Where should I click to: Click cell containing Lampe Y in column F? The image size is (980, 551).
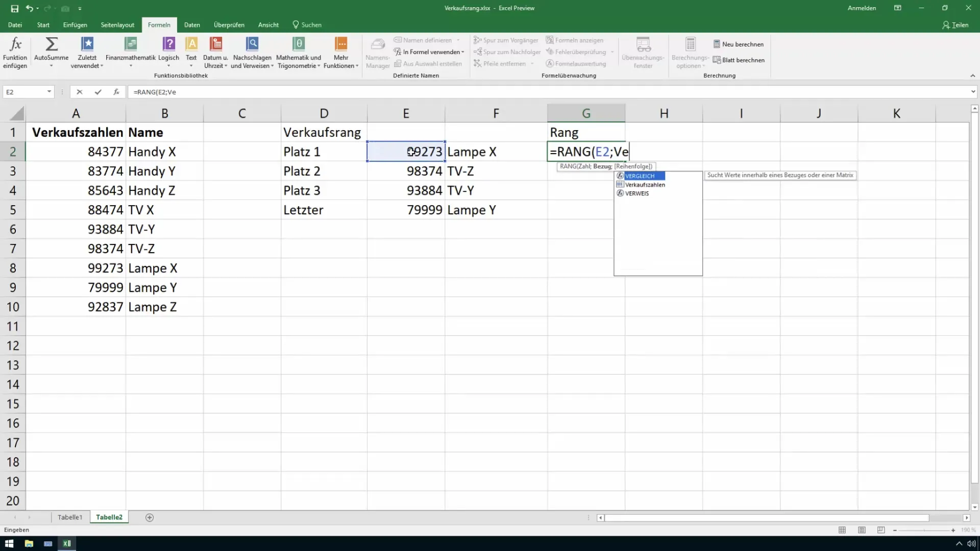(496, 210)
